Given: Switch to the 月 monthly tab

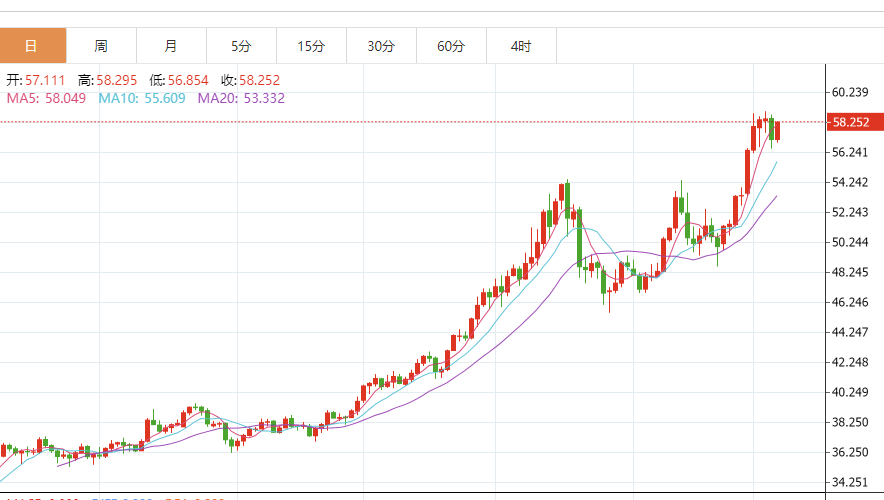Looking at the screenshot, I should point(171,46).
